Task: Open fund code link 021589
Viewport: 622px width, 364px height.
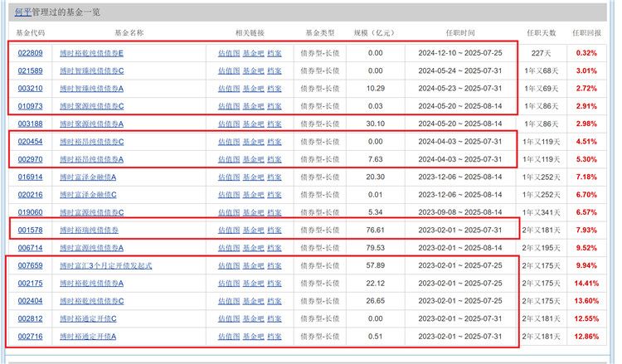Action: [x=30, y=71]
